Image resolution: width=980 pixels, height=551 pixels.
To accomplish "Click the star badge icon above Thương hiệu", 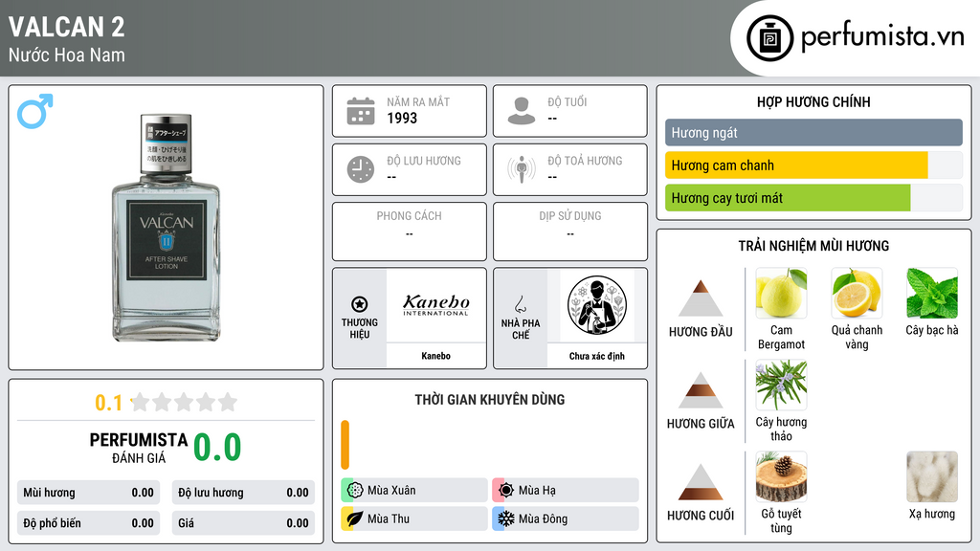I will tap(360, 304).
